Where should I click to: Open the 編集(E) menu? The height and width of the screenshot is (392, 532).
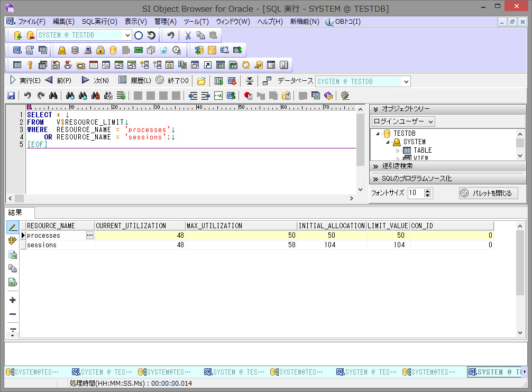[63, 22]
